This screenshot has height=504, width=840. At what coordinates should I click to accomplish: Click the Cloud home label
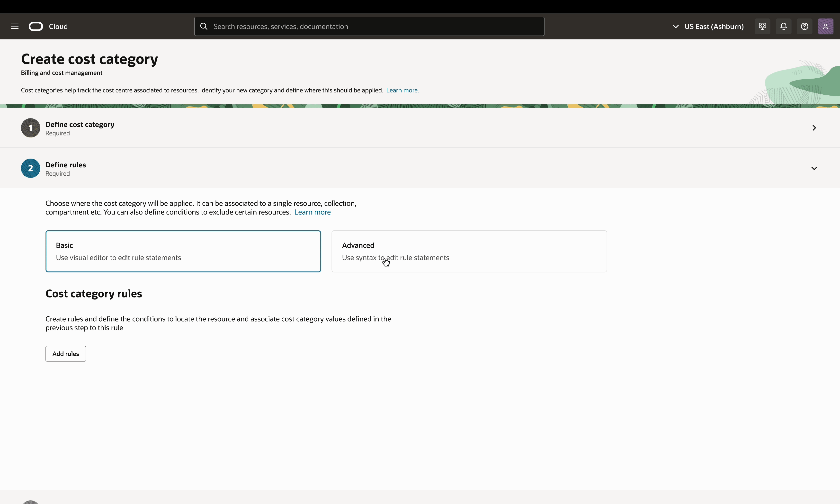[x=58, y=27]
